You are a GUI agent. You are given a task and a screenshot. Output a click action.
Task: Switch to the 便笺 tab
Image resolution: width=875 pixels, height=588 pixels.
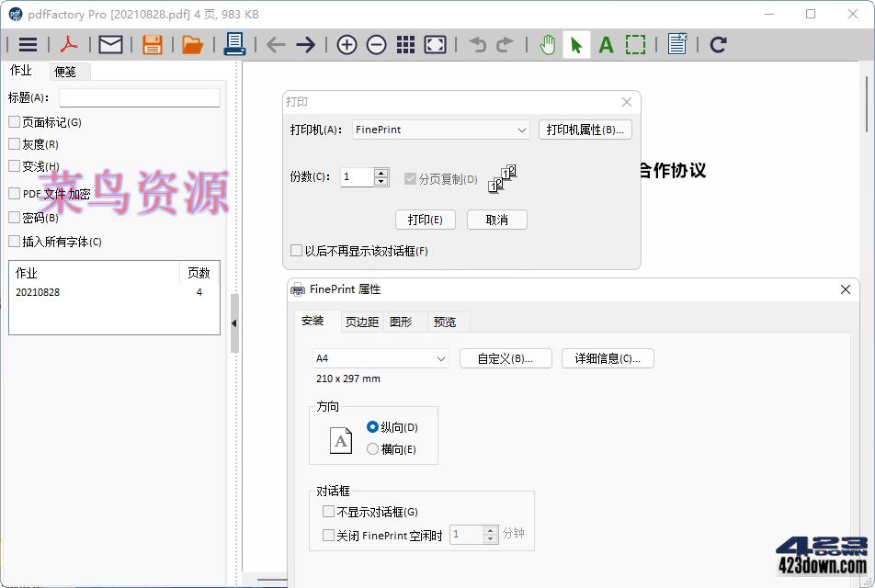(x=66, y=71)
